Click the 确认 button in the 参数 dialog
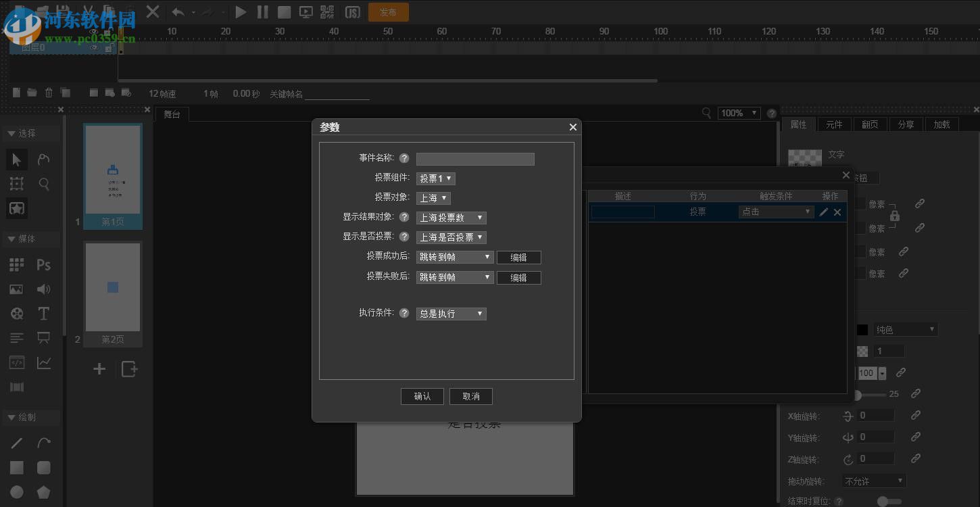The height and width of the screenshot is (507, 980). click(422, 396)
